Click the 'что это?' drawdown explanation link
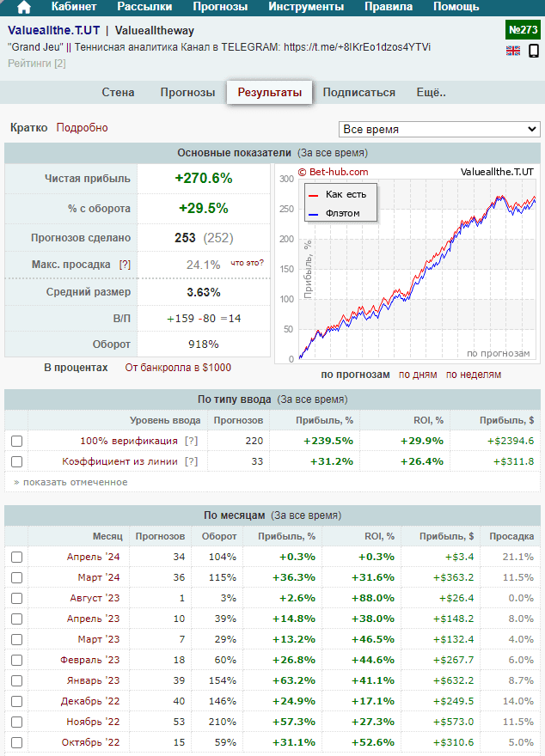The image size is (545, 756). (x=247, y=263)
